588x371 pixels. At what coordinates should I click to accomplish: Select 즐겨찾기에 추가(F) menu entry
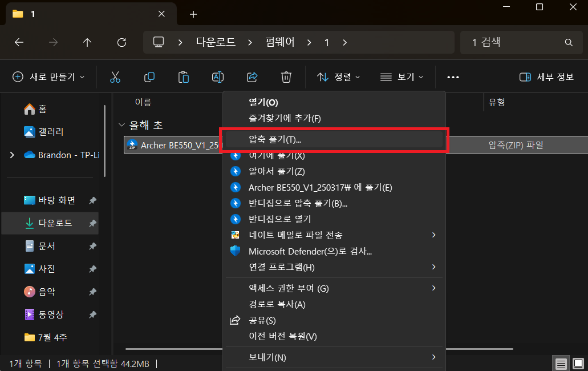[334, 119]
